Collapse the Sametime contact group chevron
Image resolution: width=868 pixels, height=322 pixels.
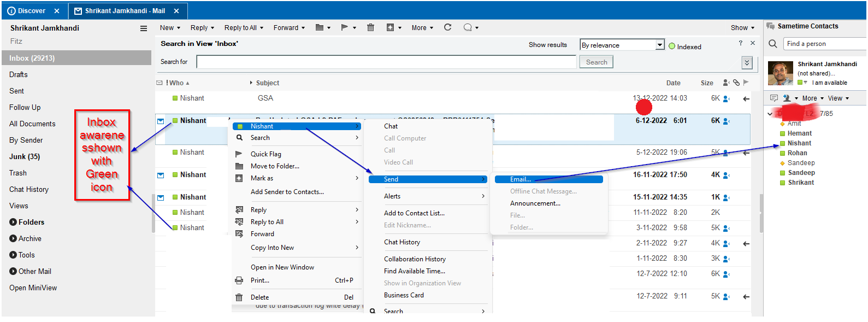point(770,114)
